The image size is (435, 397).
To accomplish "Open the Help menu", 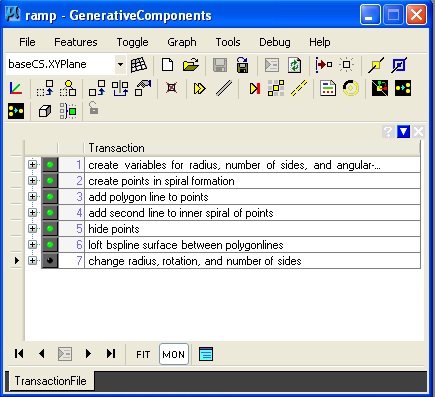I will (320, 42).
